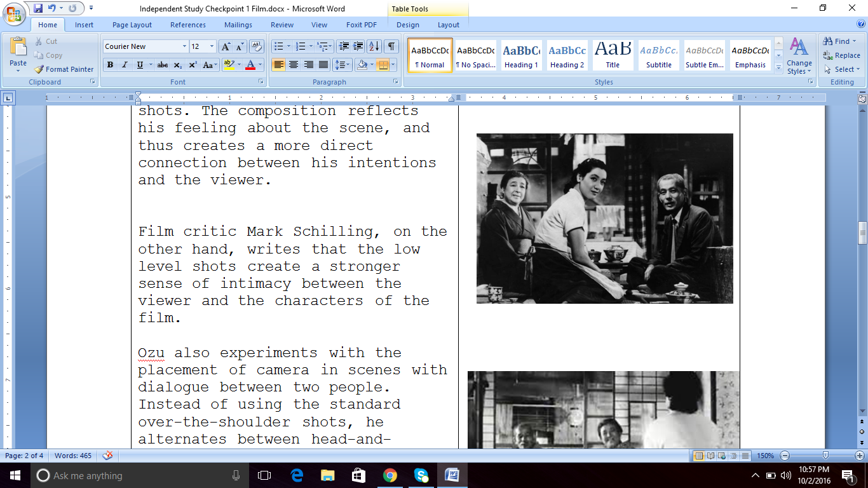Apply subscript x₂ formatting
Screen dimensions: 868x488
[x=178, y=65]
